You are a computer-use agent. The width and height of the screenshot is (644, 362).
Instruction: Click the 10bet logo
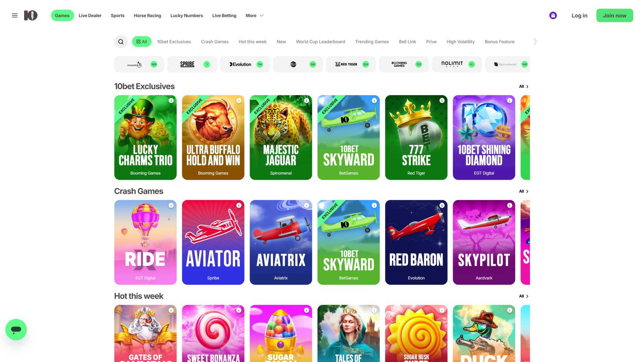click(x=31, y=15)
